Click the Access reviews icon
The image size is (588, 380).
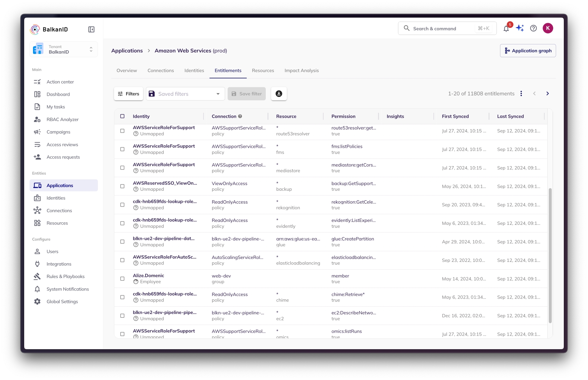point(37,145)
